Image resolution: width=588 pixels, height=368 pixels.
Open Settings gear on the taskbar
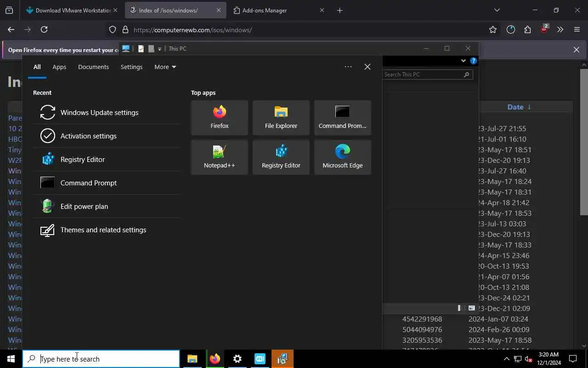pos(237,359)
